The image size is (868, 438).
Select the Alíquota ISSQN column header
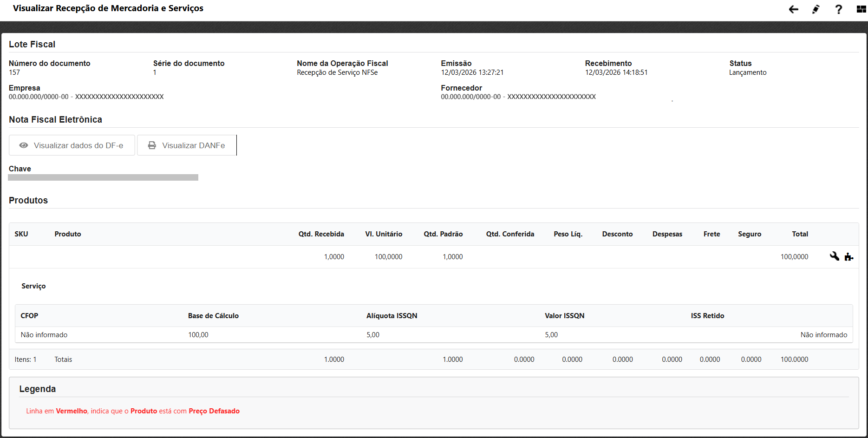392,316
